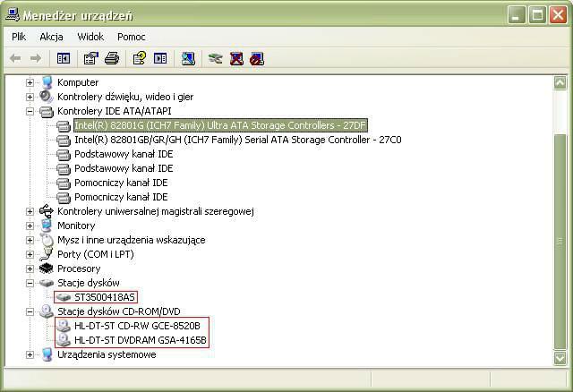The width and height of the screenshot is (573, 392).
Task: Scan for hardware changes using the toolbar icon
Action: coord(188,58)
